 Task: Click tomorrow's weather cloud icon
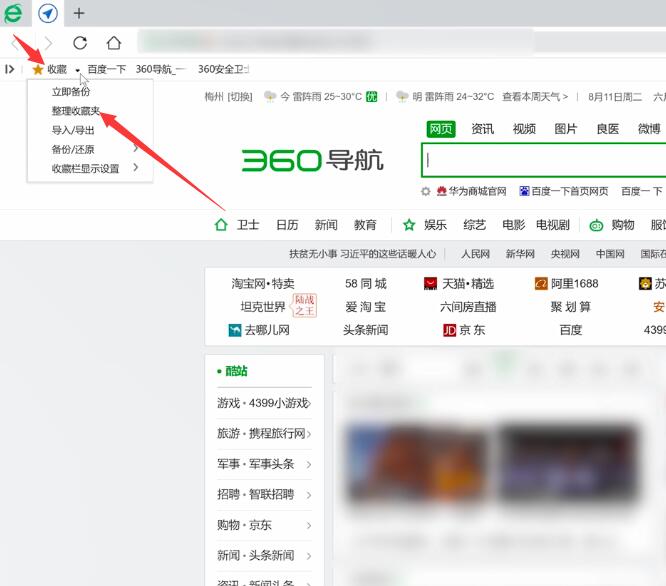[x=402, y=96]
